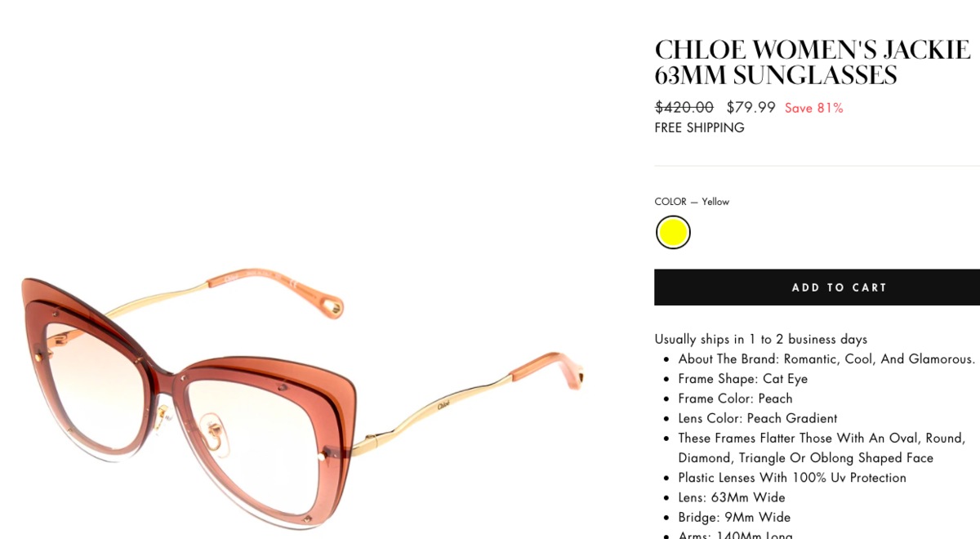Click the Usually ships in 1 to 2 business days text

760,339
